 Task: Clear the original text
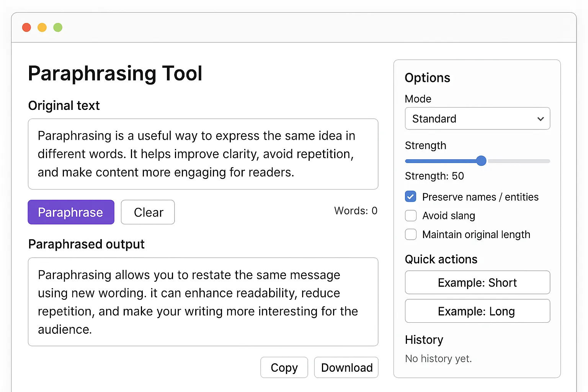point(148,212)
